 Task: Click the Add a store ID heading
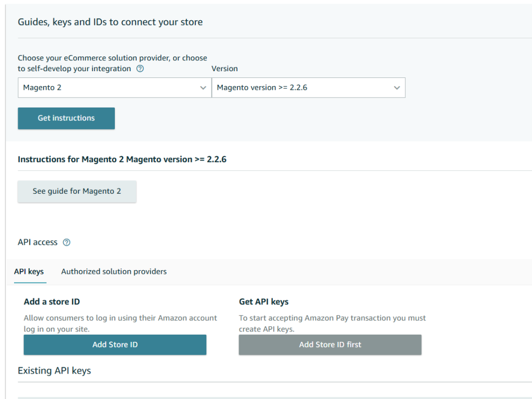[52, 302]
